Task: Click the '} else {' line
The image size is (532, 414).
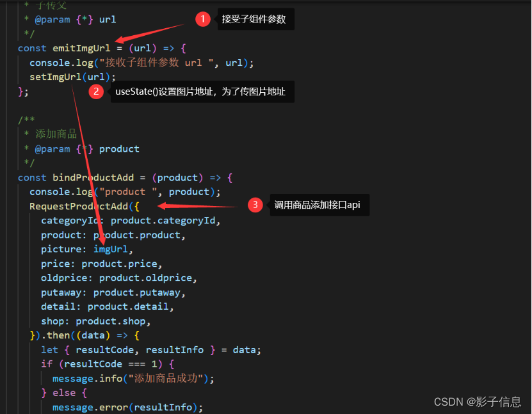Action: (64, 393)
